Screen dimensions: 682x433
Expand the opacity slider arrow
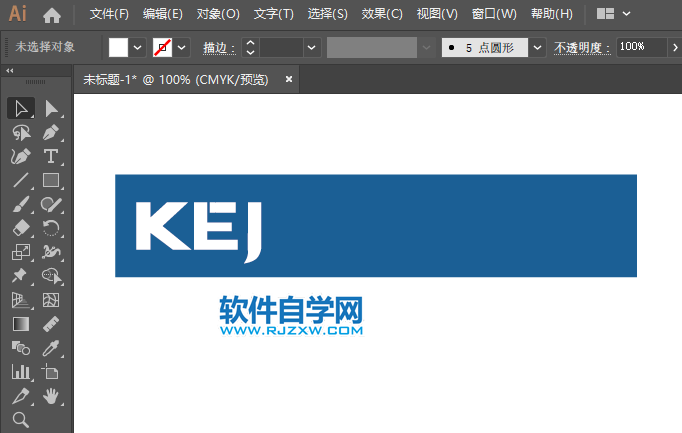tap(675, 47)
